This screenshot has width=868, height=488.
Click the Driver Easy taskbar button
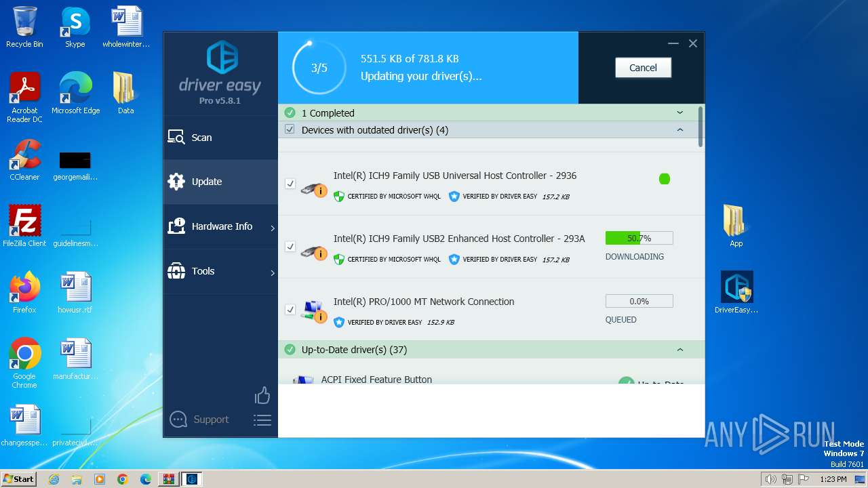(192, 479)
